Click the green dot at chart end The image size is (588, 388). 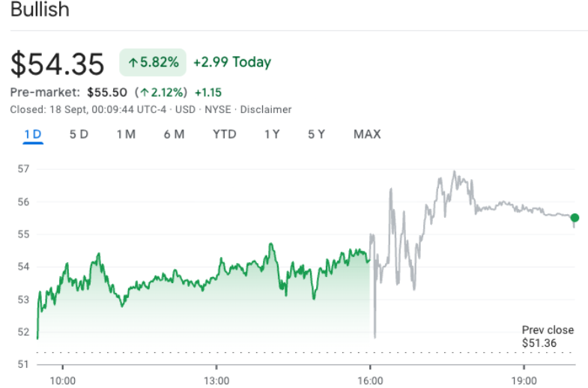[x=575, y=218]
